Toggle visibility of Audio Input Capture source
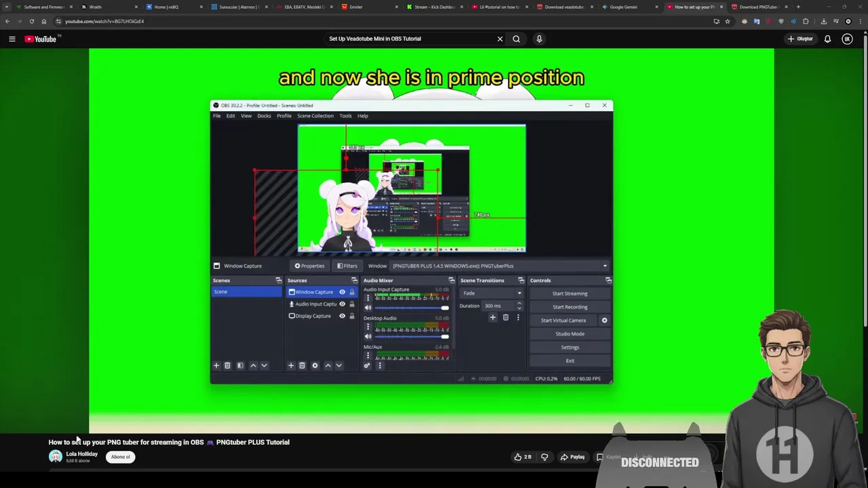This screenshot has width=868, height=488. tap(342, 304)
